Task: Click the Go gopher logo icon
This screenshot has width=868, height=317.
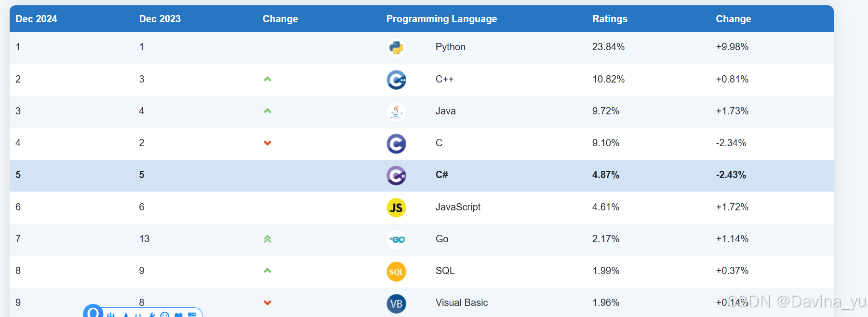Action: 396,240
